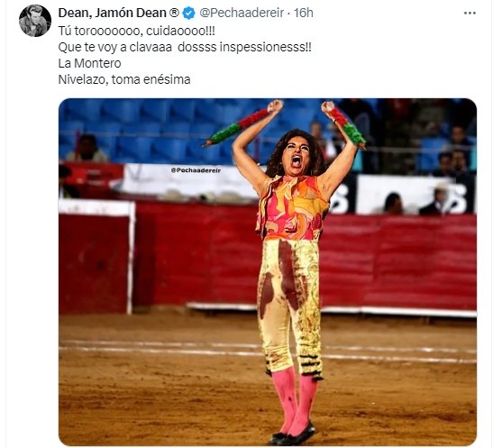Screen dimensions: 493x448
Task: Click the colorful orange-pink blouse
Action: click(291, 208)
